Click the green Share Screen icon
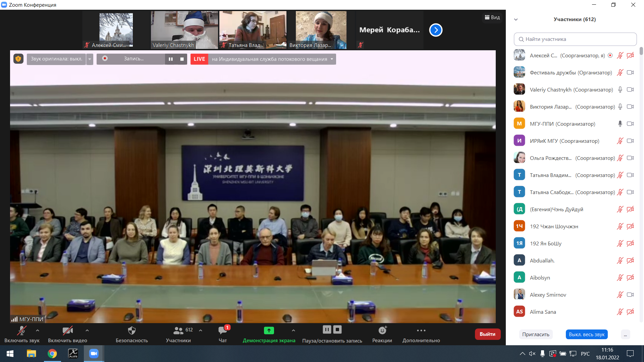This screenshot has height=362, width=644. [269, 331]
